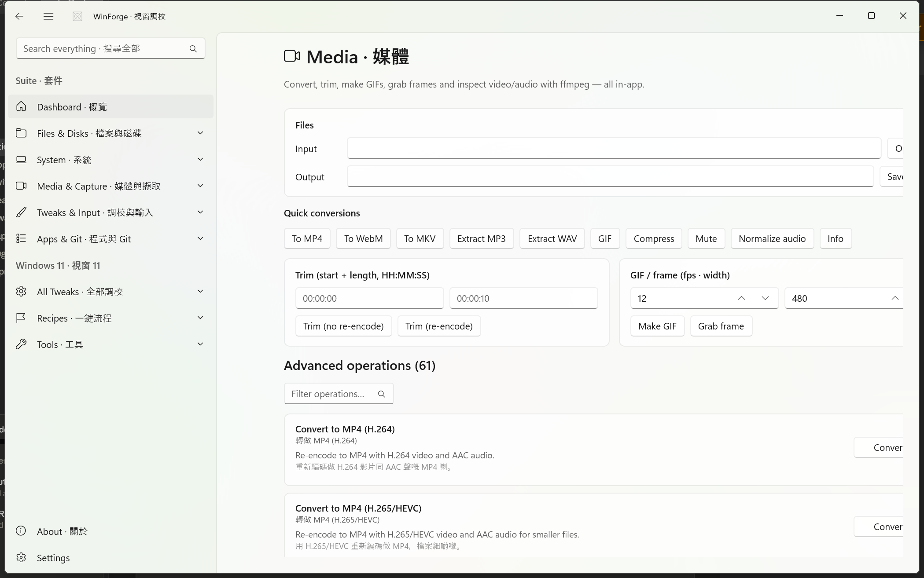Screen dimensions: 924x578
Task: Click the search magnifier in Search everything box
Action: [193, 49]
